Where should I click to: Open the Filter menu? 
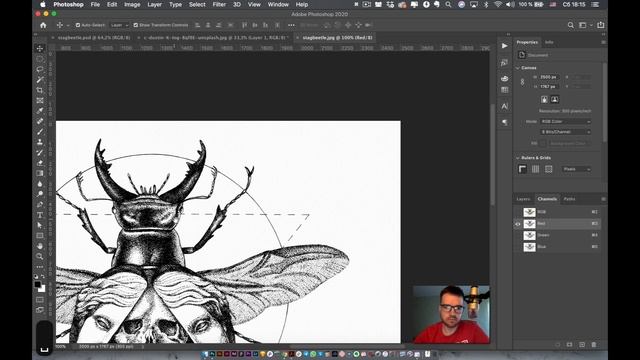[x=219, y=4]
